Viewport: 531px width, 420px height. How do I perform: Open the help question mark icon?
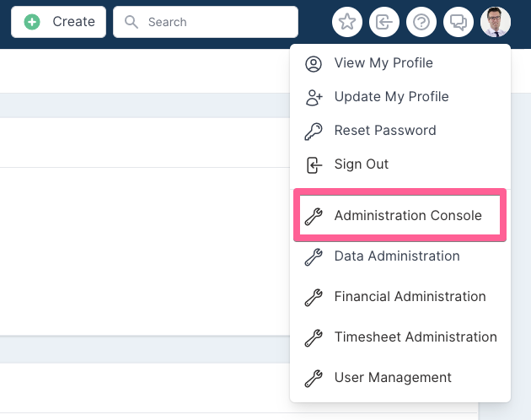(x=421, y=23)
